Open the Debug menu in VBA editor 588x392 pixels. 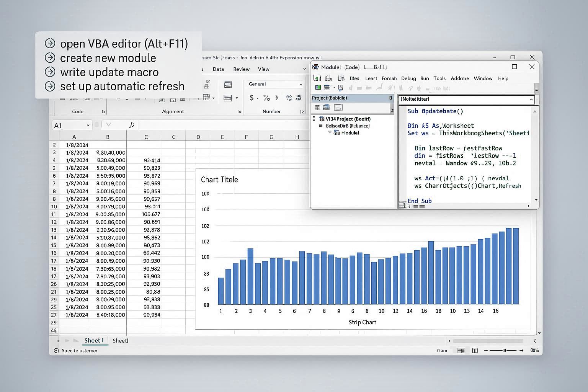click(x=408, y=78)
